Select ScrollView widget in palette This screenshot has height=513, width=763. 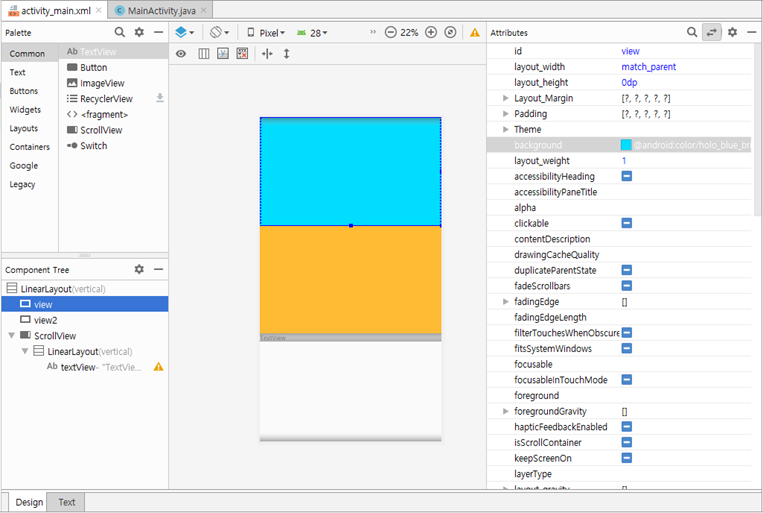[x=113, y=130]
